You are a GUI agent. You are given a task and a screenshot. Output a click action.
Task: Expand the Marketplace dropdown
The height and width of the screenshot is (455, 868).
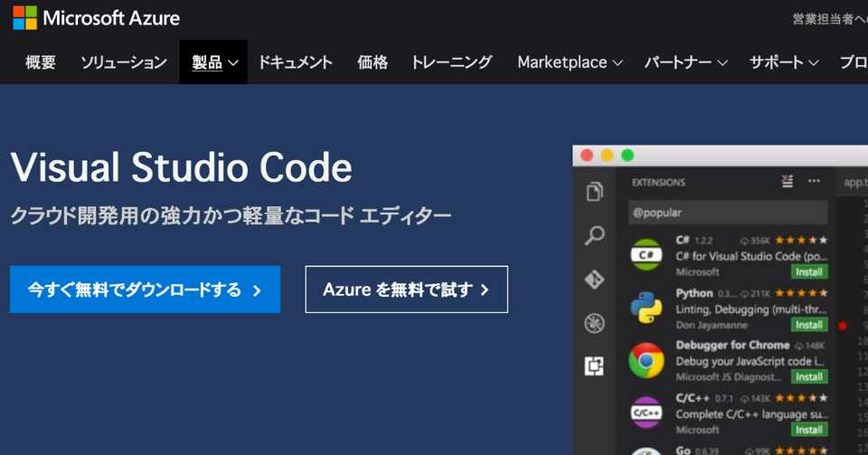pyautogui.click(x=571, y=62)
